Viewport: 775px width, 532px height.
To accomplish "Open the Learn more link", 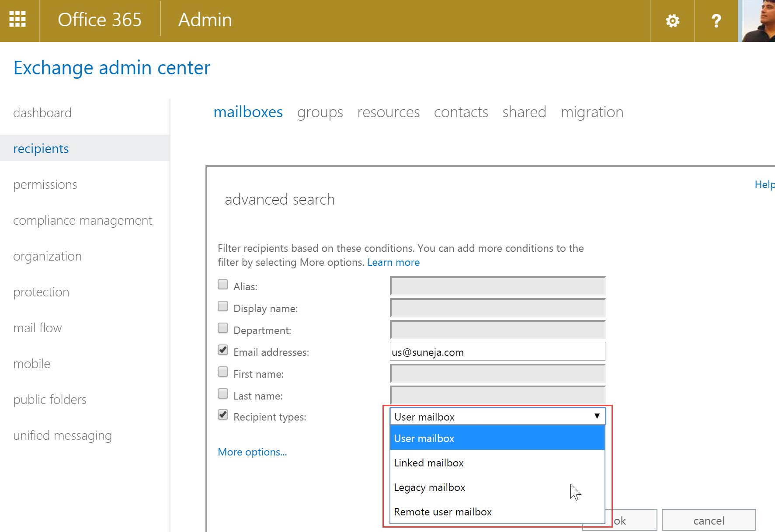I will [393, 262].
